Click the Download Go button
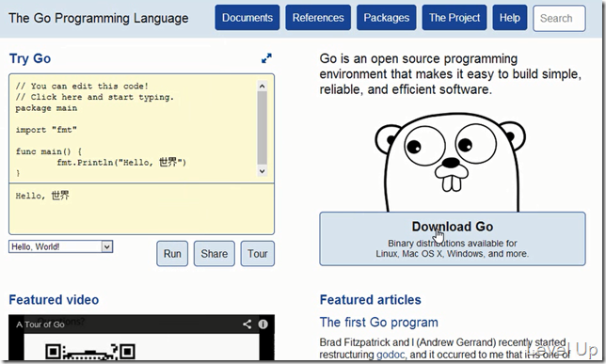The width and height of the screenshot is (606, 364). [453, 238]
